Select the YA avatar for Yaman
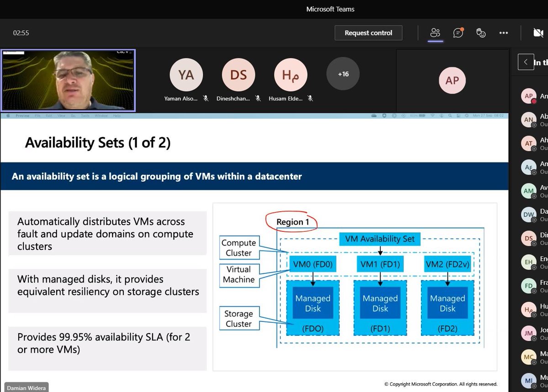The image size is (548, 392). 186,74
